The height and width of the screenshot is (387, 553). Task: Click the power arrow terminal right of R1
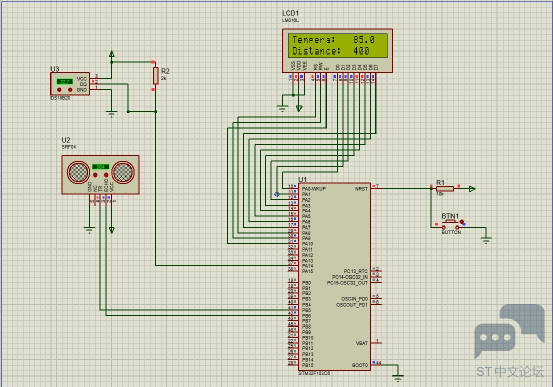472,189
